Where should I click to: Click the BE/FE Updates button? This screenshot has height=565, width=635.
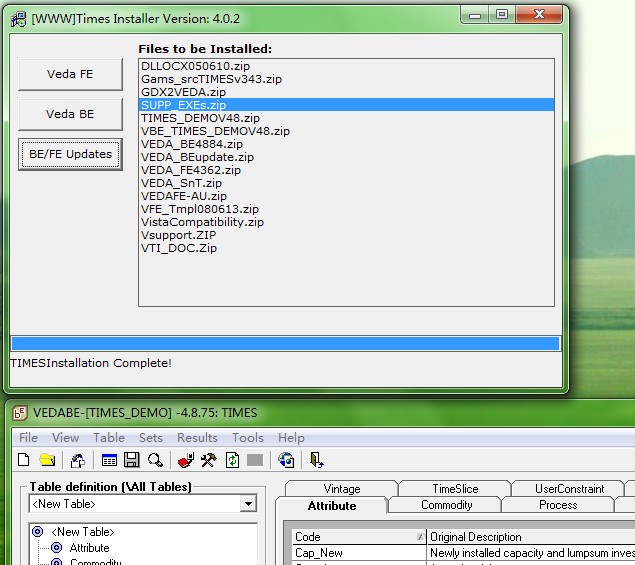click(70, 154)
